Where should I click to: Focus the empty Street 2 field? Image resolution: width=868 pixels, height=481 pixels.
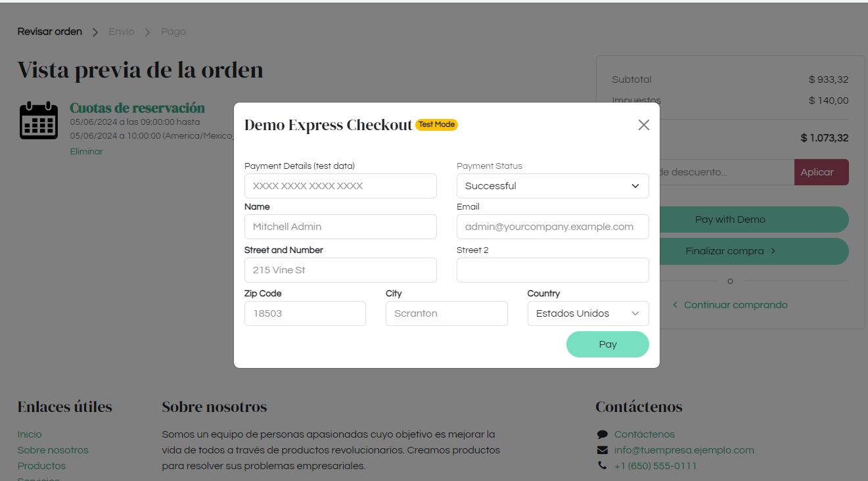553,270
